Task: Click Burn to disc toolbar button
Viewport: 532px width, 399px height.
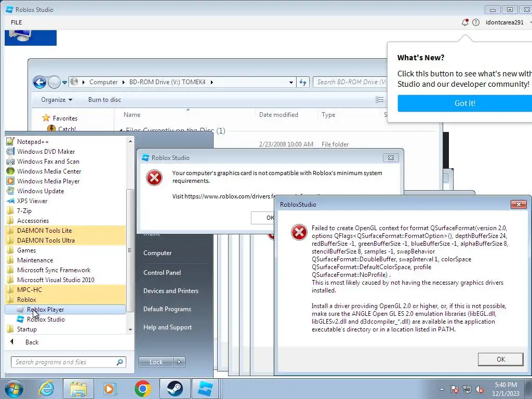Action: [104, 100]
